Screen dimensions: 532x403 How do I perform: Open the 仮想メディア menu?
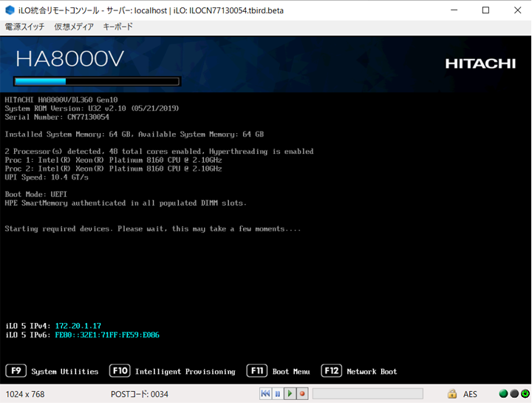click(74, 27)
